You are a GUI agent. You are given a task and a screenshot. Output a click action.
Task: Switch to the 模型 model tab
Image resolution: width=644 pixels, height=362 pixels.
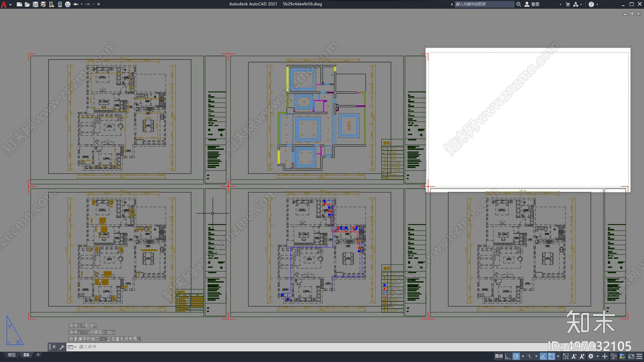[x=12, y=355]
